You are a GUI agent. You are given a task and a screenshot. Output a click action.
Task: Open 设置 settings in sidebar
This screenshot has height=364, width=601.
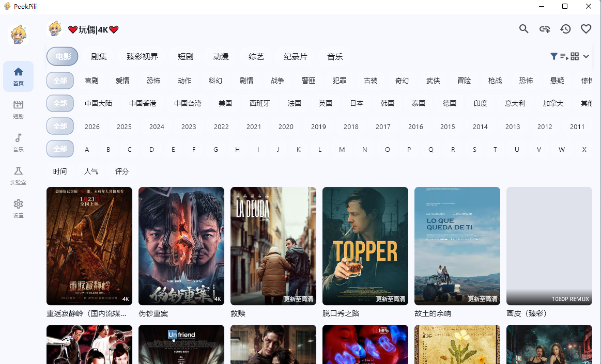pyautogui.click(x=19, y=209)
